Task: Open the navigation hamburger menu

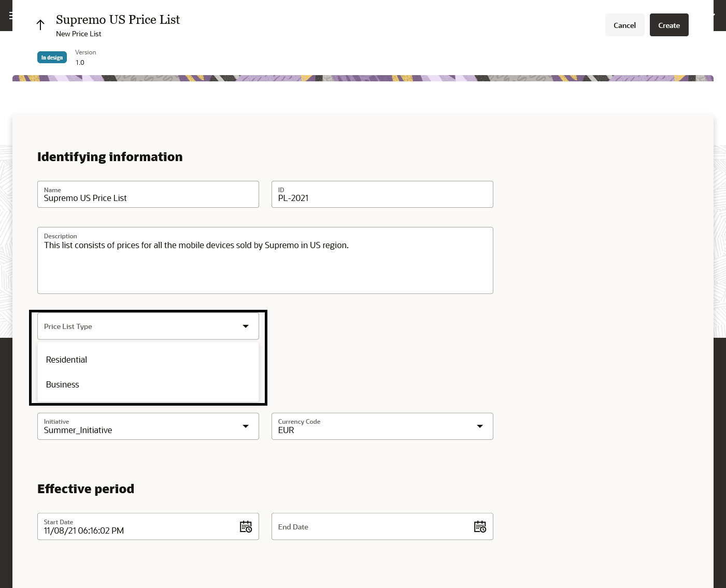Action: (x=11, y=15)
